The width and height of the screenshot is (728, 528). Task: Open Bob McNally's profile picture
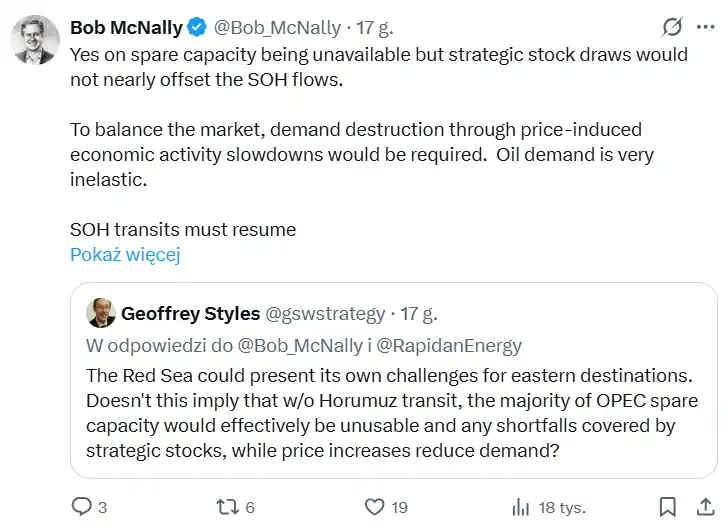[x=33, y=40]
